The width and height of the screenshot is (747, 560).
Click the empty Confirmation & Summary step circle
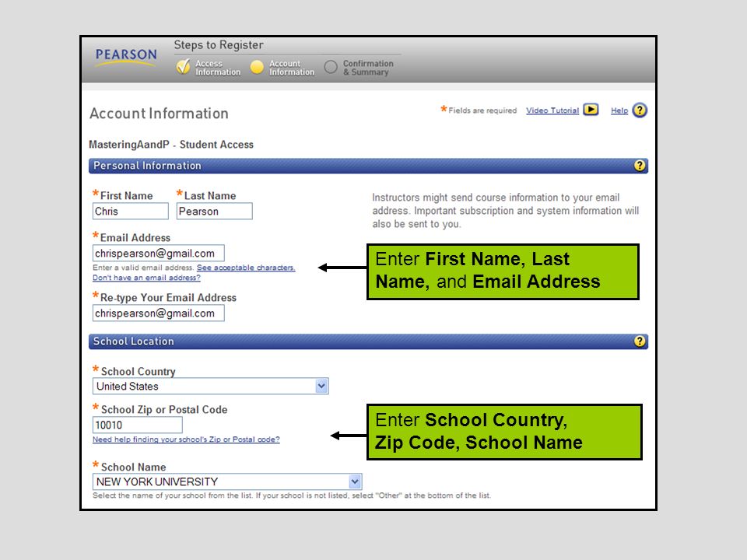point(331,67)
